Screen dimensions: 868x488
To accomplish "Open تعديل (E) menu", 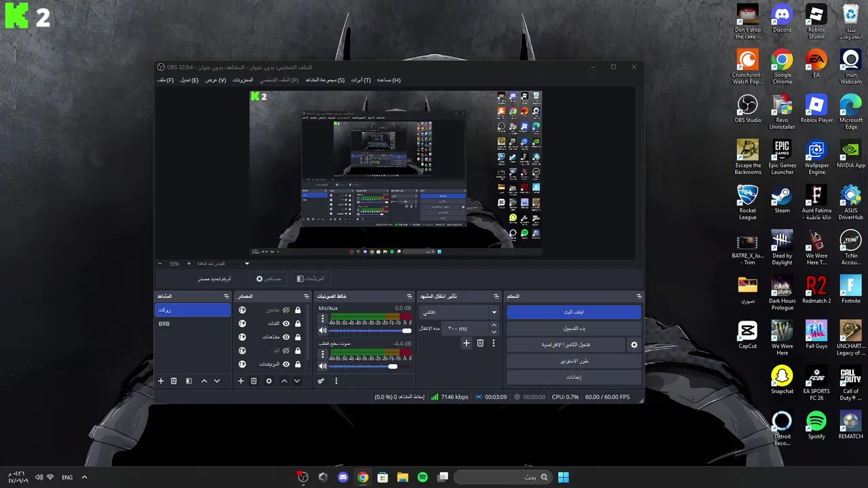I will (189, 80).
